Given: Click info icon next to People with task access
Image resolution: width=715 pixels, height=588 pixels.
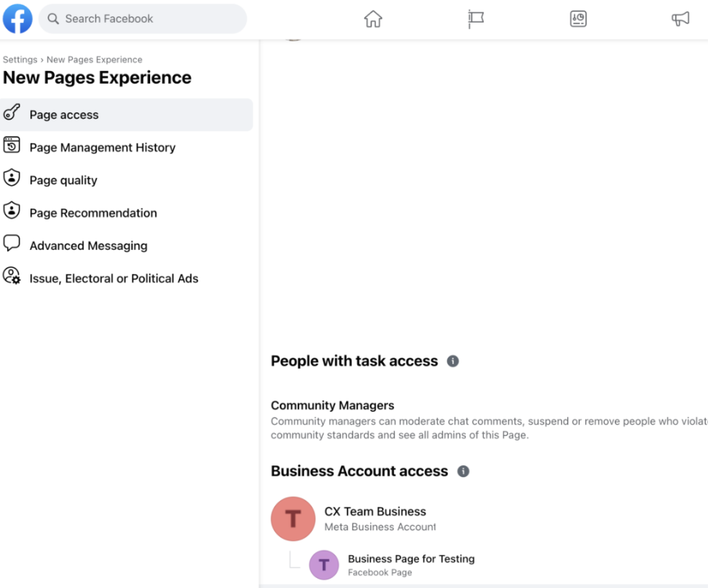Looking at the screenshot, I should tap(452, 362).
